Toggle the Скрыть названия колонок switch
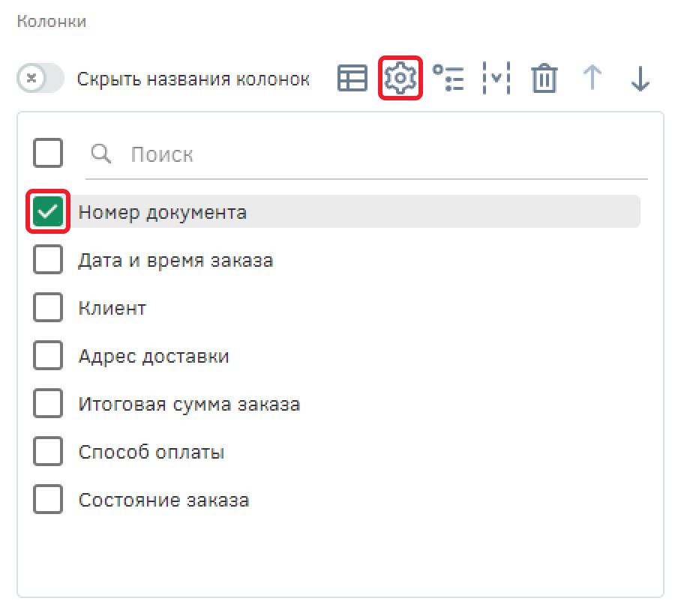The image size is (684, 616). [x=40, y=79]
